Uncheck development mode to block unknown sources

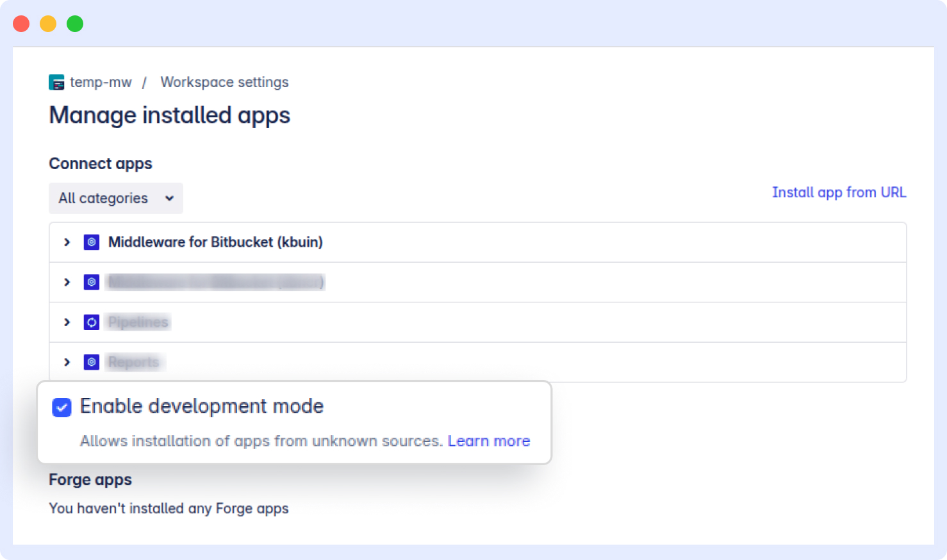(x=61, y=408)
